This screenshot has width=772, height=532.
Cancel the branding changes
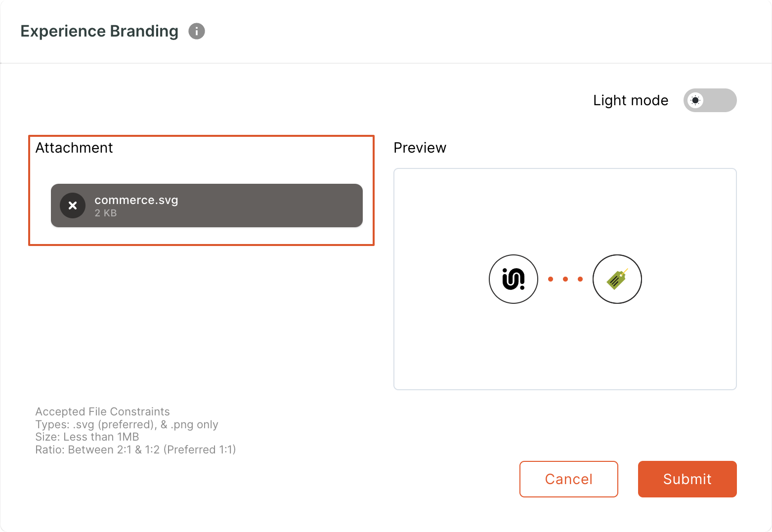coord(569,479)
